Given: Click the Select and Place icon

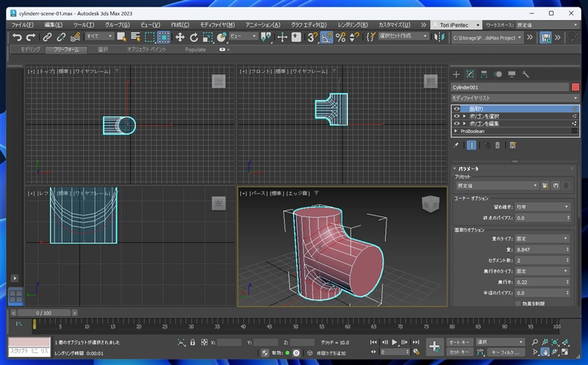Looking at the screenshot, I should pyautogui.click(x=222, y=37).
